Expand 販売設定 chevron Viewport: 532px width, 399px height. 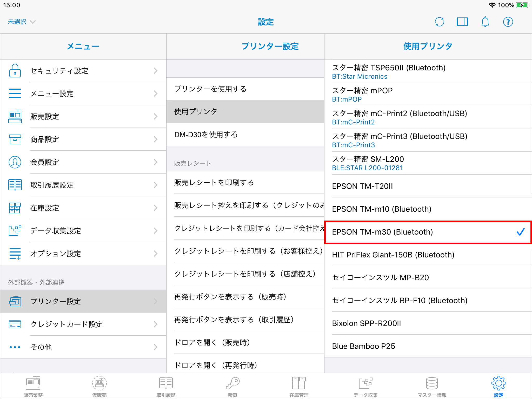click(x=156, y=116)
